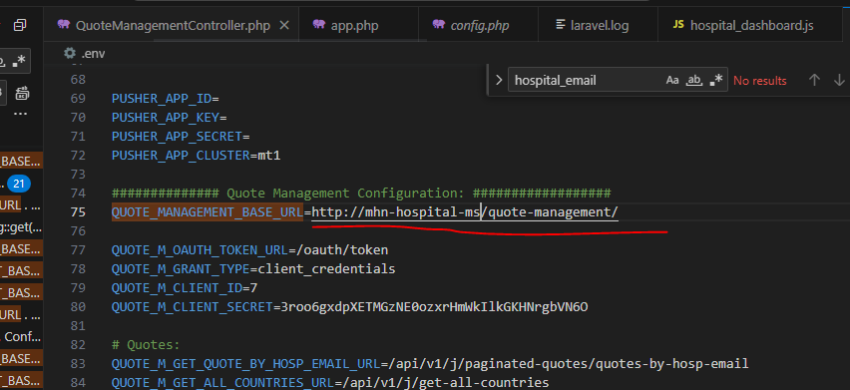Collapse all search results in the sidebar

(x=20, y=25)
